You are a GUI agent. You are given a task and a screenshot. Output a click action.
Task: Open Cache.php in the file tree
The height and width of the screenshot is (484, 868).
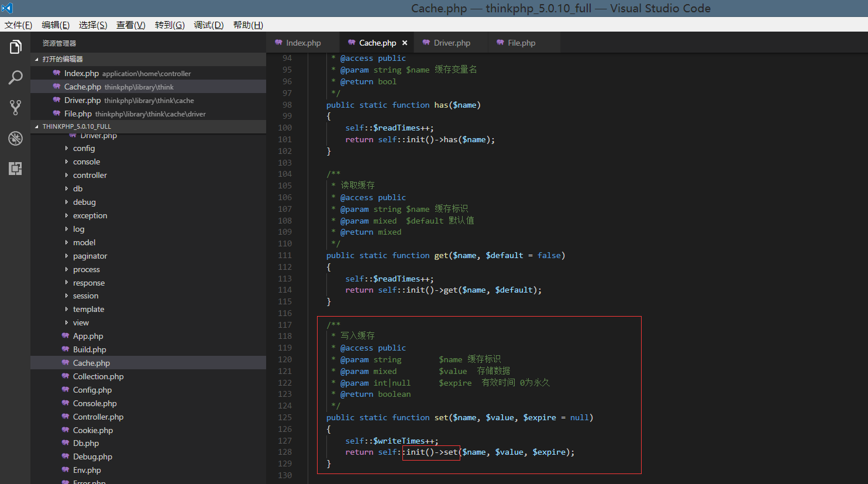[149, 363]
